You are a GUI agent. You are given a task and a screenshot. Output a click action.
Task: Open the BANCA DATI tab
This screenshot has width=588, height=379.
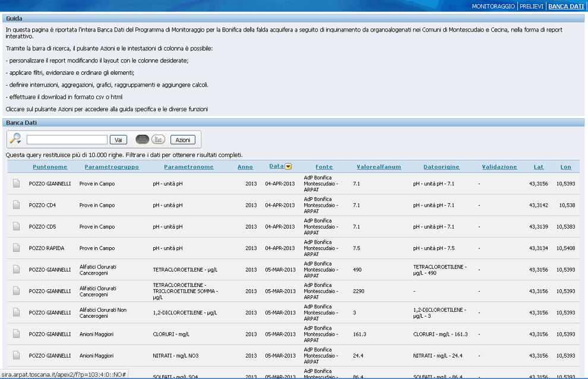click(x=565, y=6)
